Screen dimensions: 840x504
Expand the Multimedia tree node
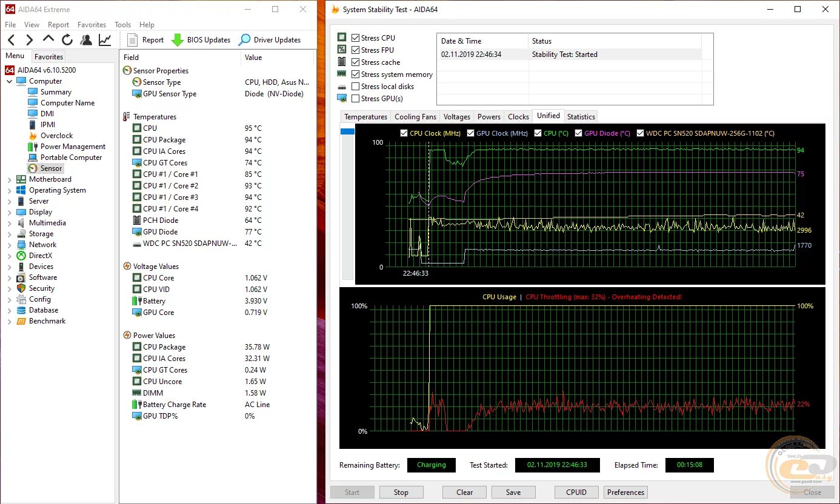[10, 223]
